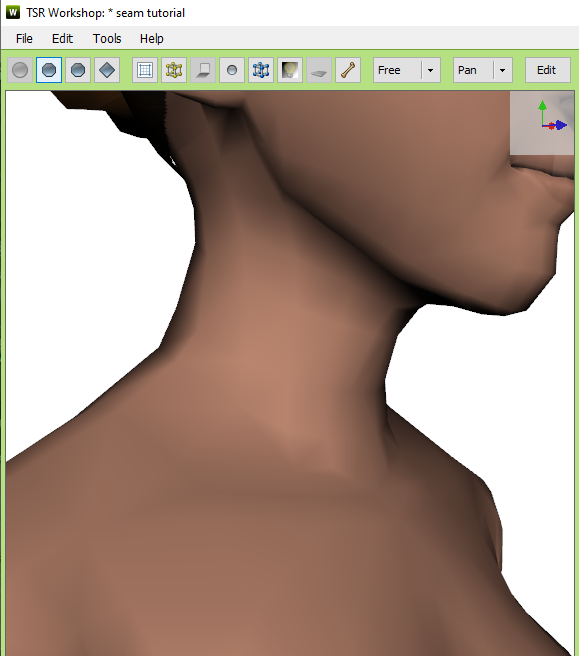Open the Free camera mode dropdown arrow
The width and height of the screenshot is (579, 656).
tap(430, 70)
